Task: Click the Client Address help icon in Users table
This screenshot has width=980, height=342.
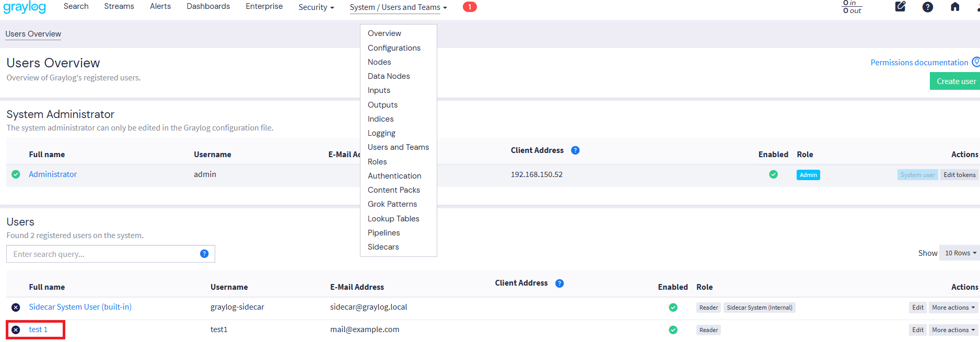Action: click(559, 284)
